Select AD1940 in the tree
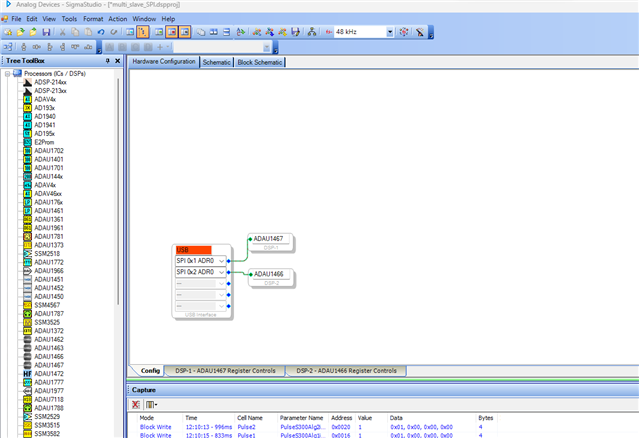 [x=45, y=117]
